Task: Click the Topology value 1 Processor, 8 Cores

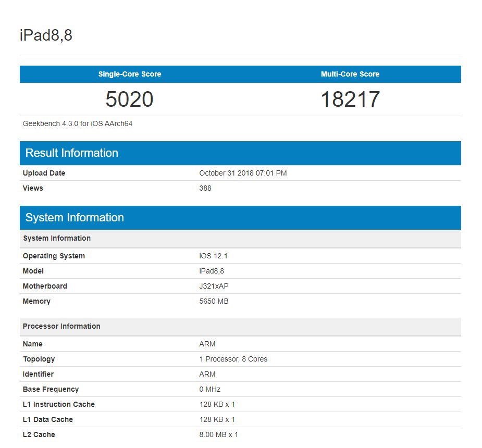Action: pyautogui.click(x=233, y=359)
